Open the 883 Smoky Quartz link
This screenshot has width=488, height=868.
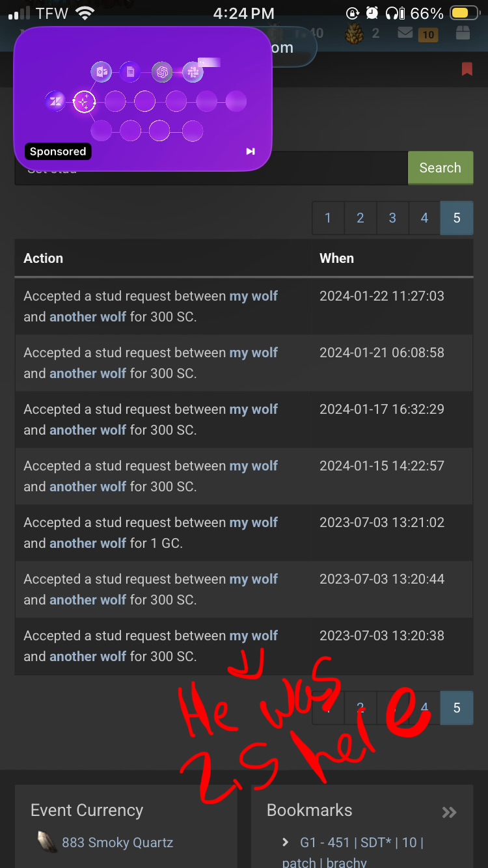[117, 843]
